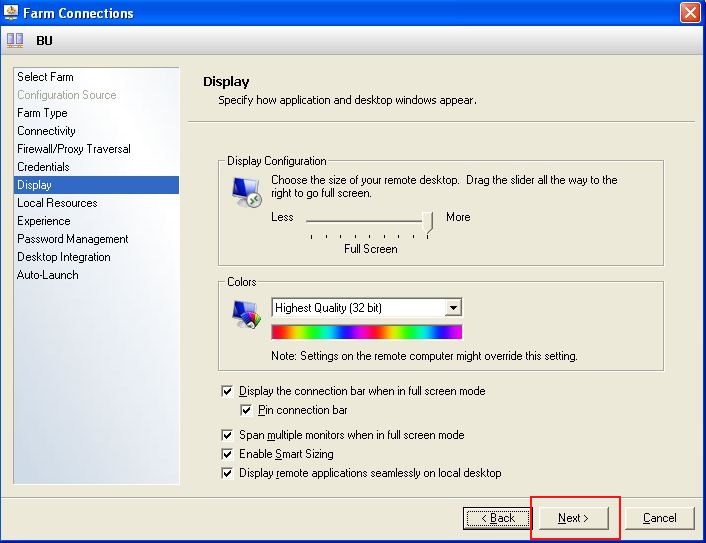Click the rainbow color spectrum bar
The width and height of the screenshot is (706, 543).
pyautogui.click(x=366, y=332)
